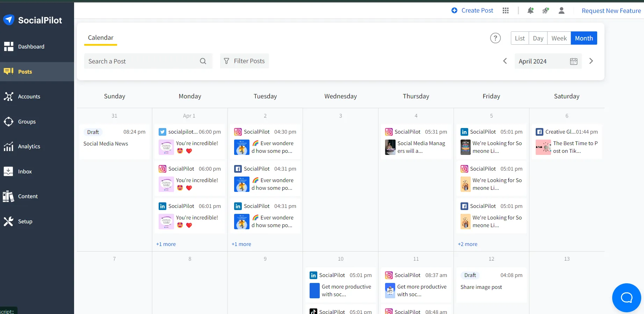This screenshot has width=644, height=314.
Task: Expand +1 more posts on April 1
Action: click(x=166, y=244)
